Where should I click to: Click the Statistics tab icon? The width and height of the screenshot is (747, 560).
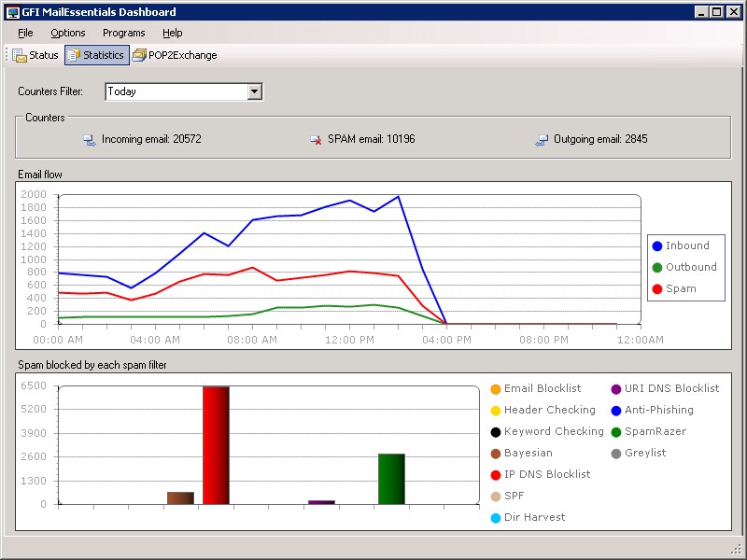click(74, 55)
